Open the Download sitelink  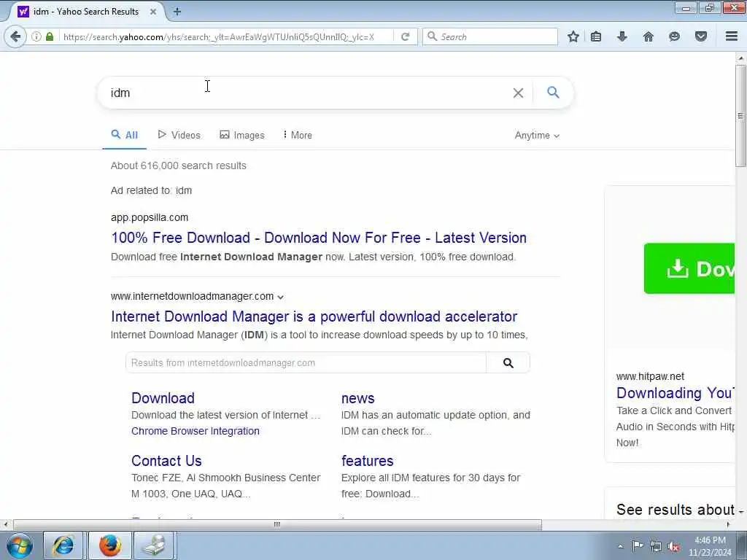163,398
